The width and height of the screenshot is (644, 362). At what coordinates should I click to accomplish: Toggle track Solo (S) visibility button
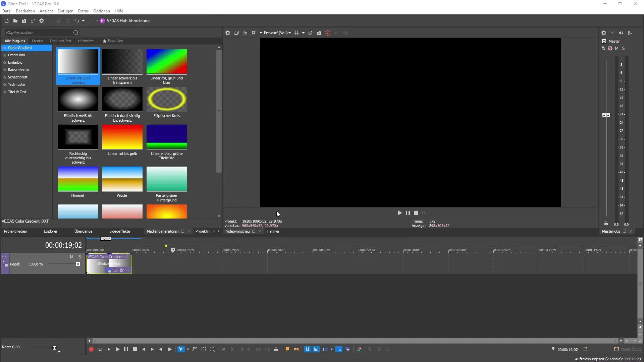point(79,256)
